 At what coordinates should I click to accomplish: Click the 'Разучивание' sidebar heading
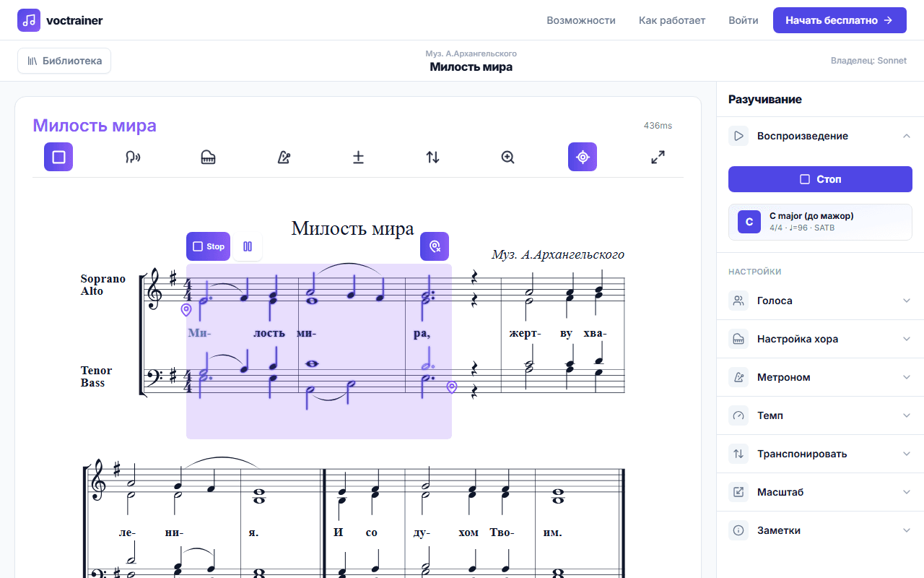[765, 100]
